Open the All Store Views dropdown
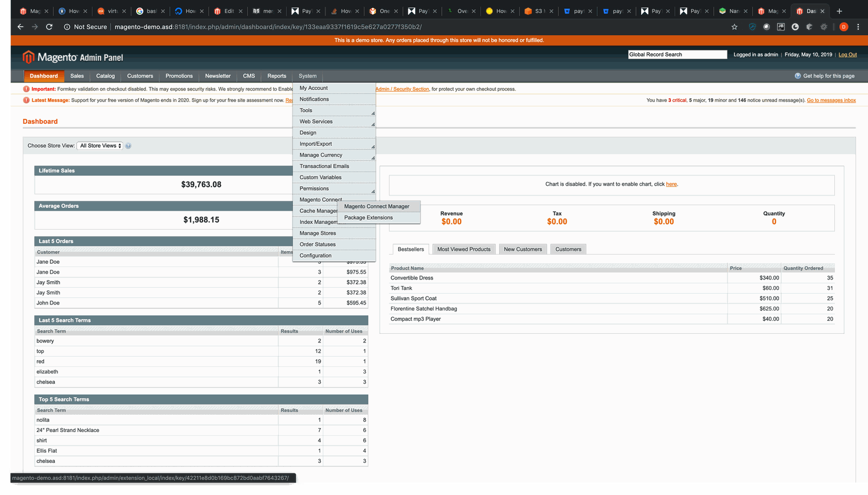This screenshot has height=495, width=868. pyautogui.click(x=100, y=145)
